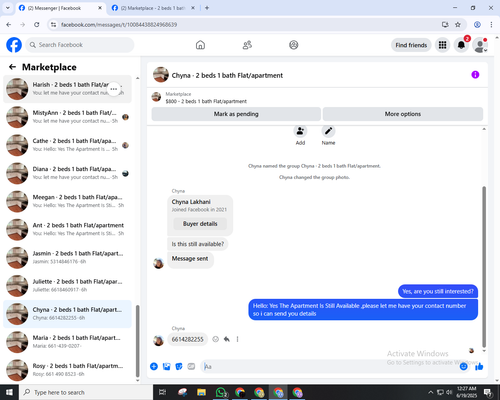Bookmark this page with star
This screenshot has height=400, width=500.
coord(458,25)
